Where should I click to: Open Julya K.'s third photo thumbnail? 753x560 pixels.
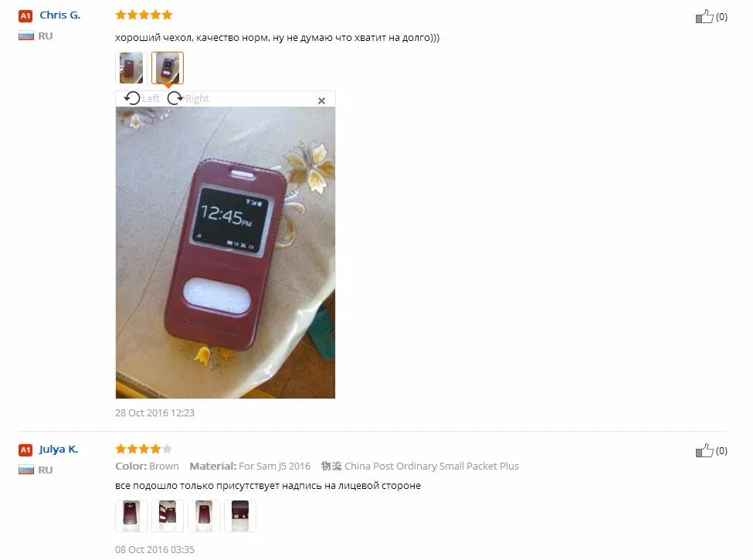204,516
